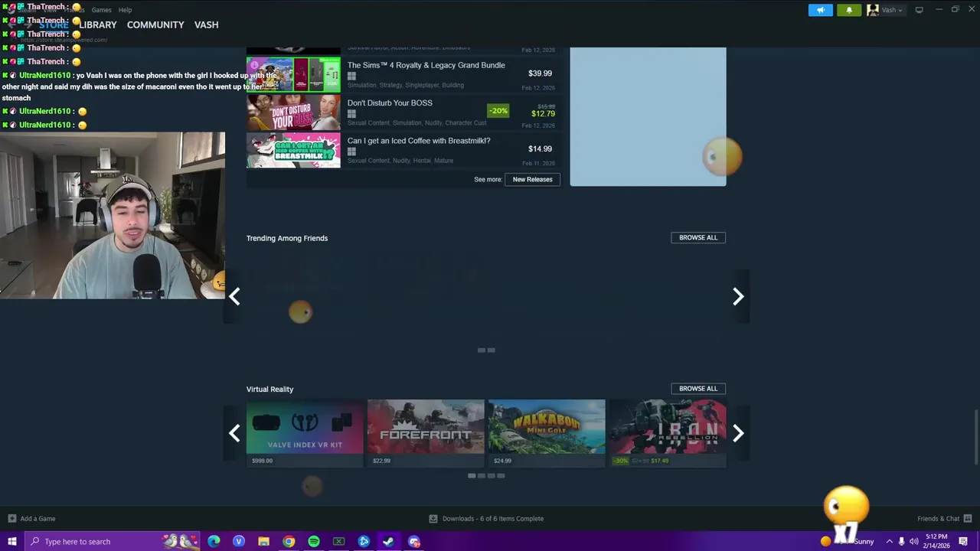This screenshot has height=551, width=980.
Task: Click BROWSE ALL for Trending Among Friends
Action: 698,237
